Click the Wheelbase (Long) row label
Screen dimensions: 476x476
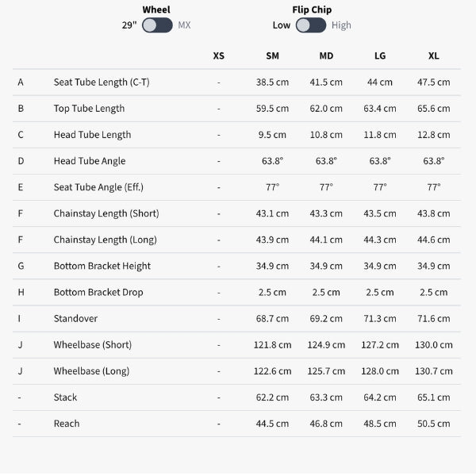(91, 370)
